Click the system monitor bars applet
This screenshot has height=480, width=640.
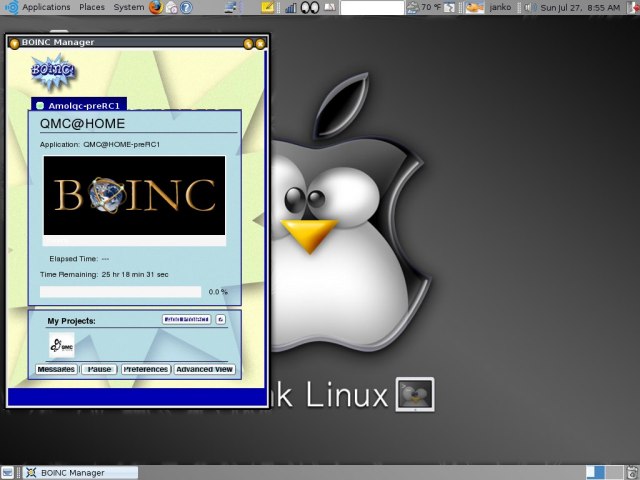[291, 8]
